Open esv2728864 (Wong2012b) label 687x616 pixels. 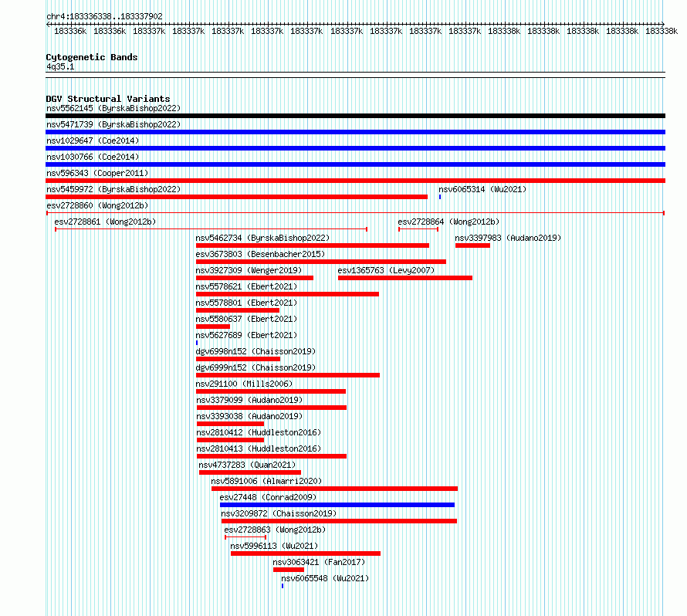pos(448,222)
